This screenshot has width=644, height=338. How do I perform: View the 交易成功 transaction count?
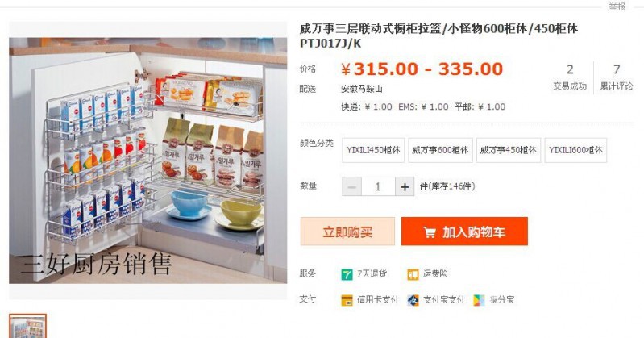570,77
